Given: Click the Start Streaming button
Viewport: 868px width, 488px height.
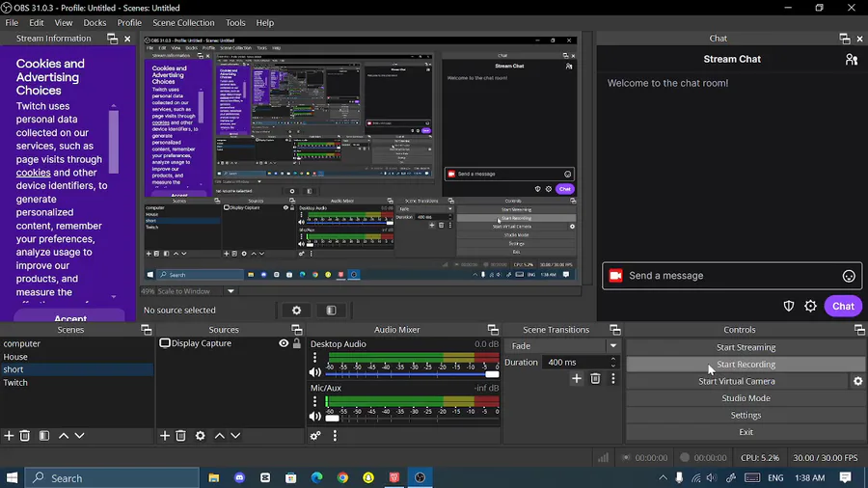Looking at the screenshot, I should 746,347.
